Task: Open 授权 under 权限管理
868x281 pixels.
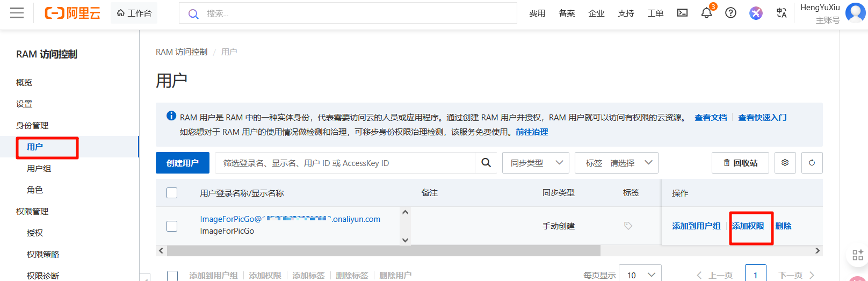Action: click(x=35, y=233)
